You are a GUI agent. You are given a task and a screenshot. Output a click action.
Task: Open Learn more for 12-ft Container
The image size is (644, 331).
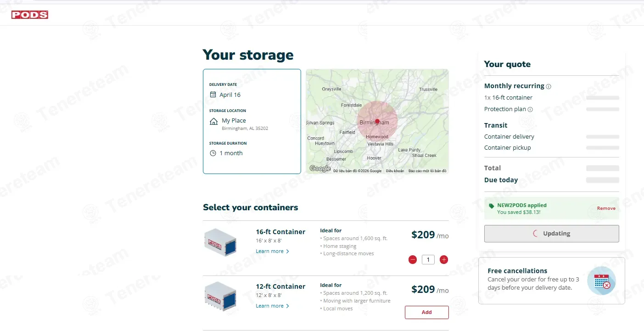click(273, 306)
